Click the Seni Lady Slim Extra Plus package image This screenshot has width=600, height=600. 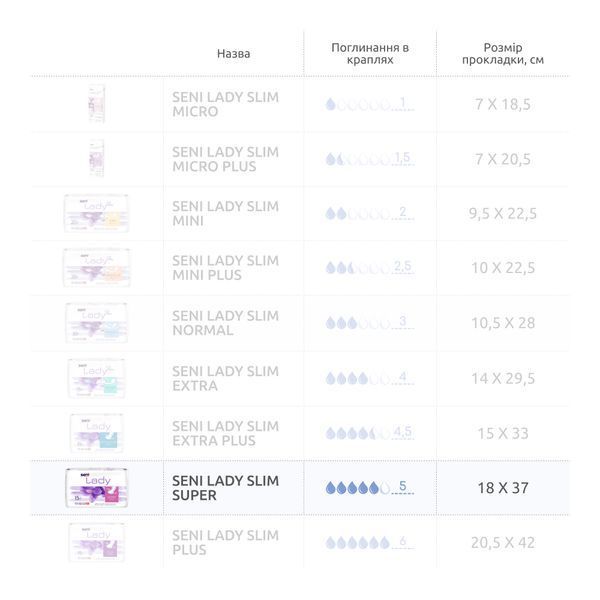tap(96, 433)
